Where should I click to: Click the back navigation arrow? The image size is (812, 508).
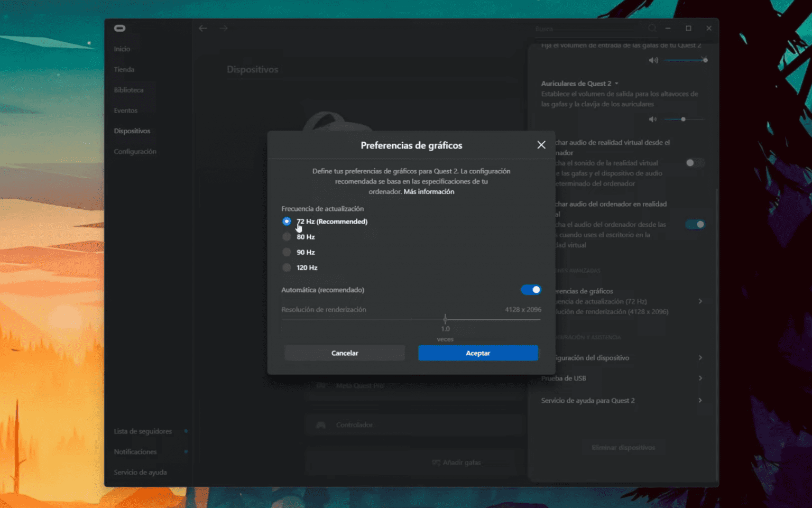click(x=202, y=28)
